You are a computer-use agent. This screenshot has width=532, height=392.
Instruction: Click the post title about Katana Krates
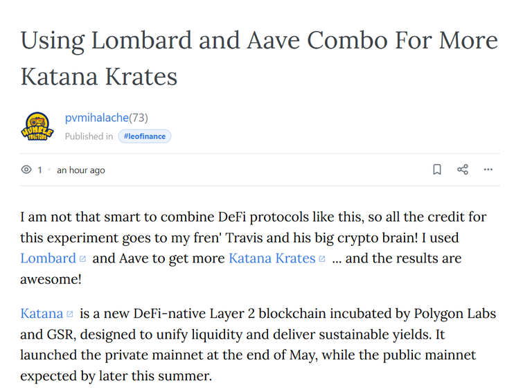point(259,58)
